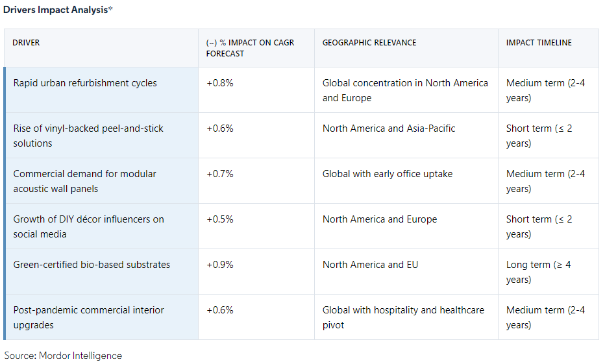Screen dimensions: 605x364
Task: Select the Global with early office uptake cell
Action: [x=388, y=174]
